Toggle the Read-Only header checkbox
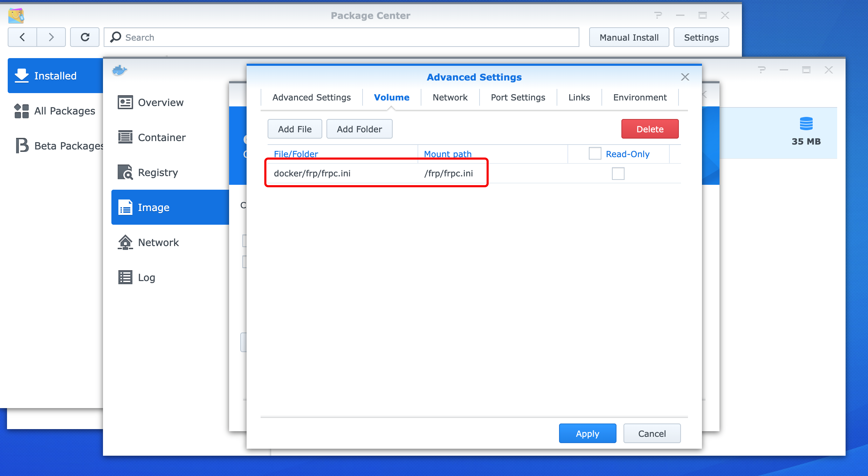Image resolution: width=868 pixels, height=476 pixels. [x=595, y=154]
